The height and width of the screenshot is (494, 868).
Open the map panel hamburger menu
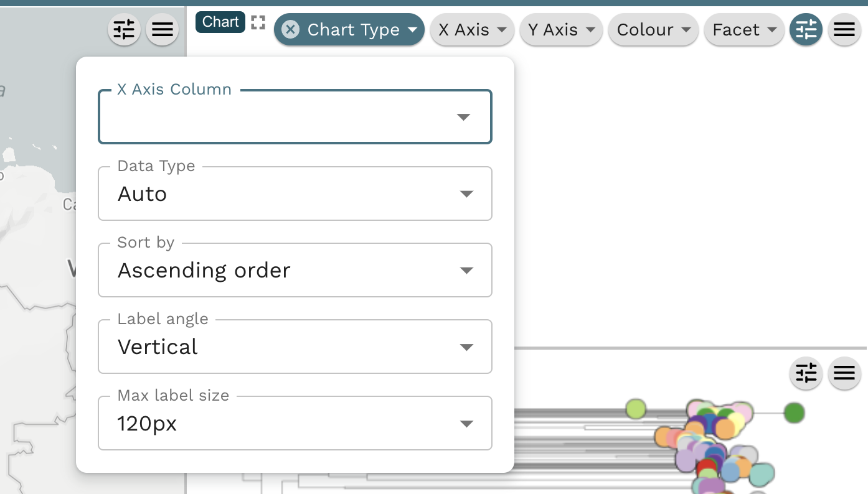163,29
